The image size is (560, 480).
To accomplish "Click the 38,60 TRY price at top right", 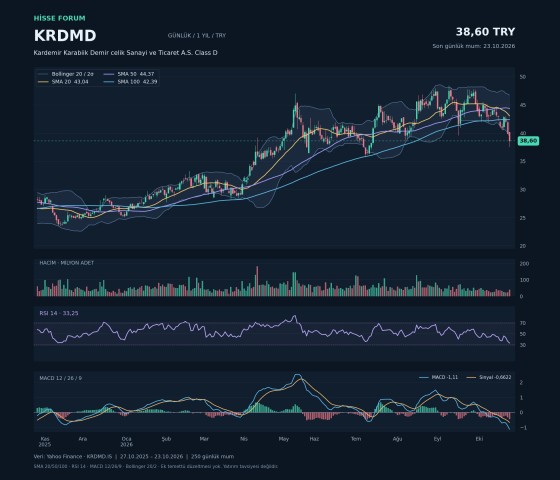I will click(485, 32).
